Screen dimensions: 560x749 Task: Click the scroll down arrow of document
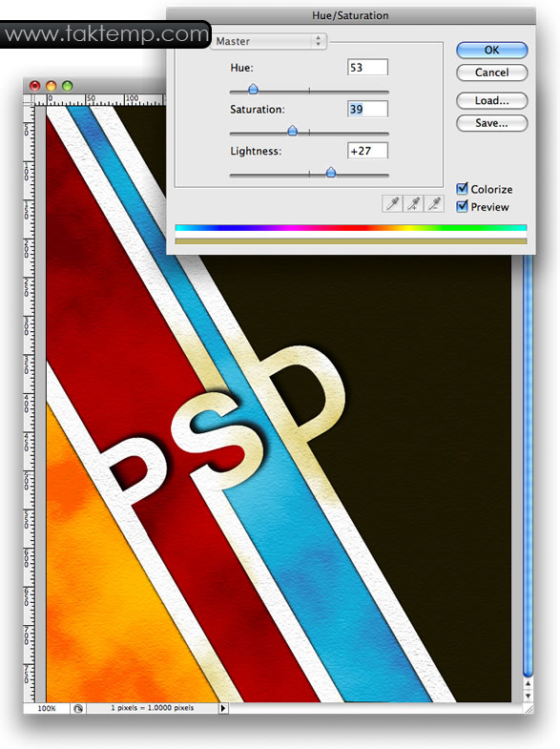(x=528, y=696)
